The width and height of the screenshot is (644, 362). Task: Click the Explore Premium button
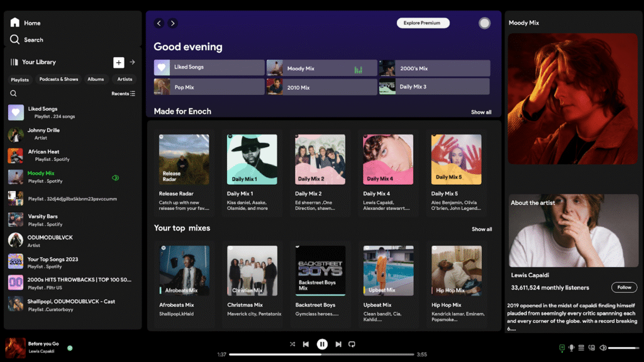coord(423,23)
